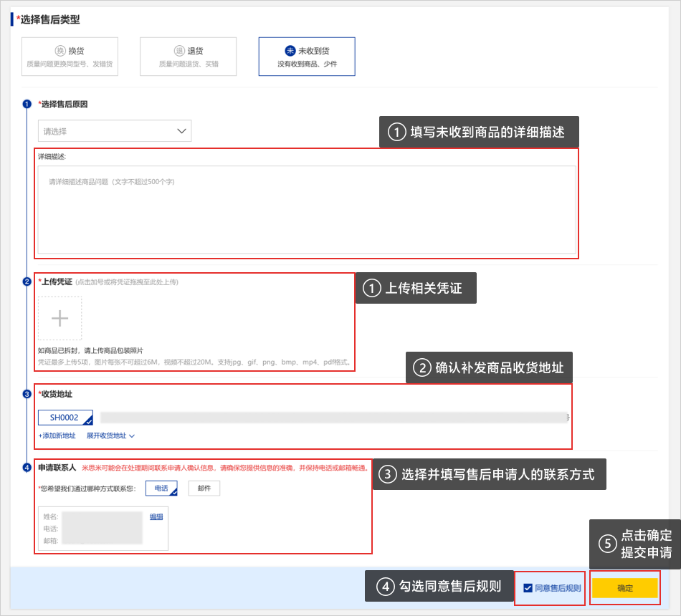Click the +添加新地址 link
Viewport: 681px width, 616px height.
[57, 435]
